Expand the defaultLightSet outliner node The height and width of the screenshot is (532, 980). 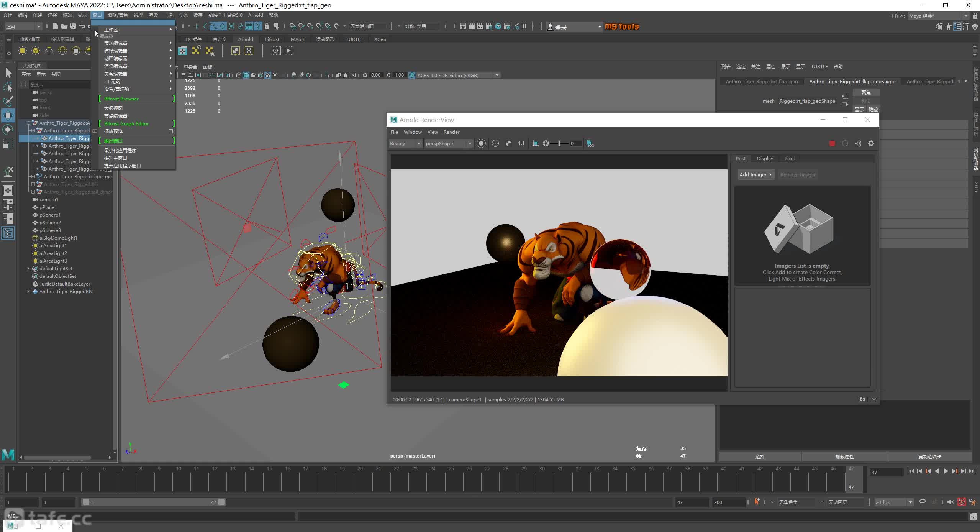[x=28, y=268]
